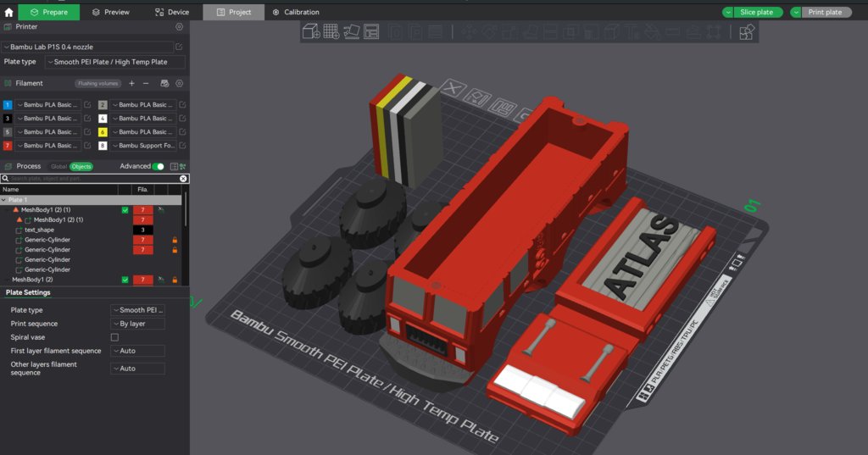Go to the home screen icon
868x455 pixels.
click(x=8, y=12)
